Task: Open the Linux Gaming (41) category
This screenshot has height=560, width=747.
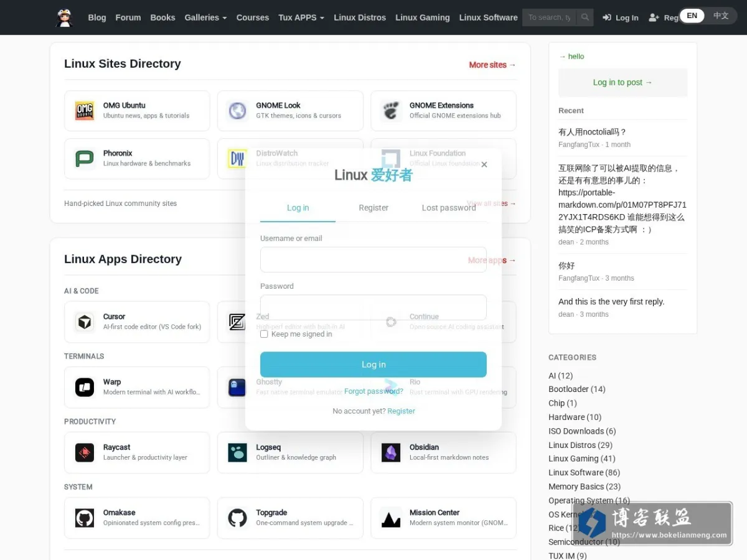Action: 582,459
